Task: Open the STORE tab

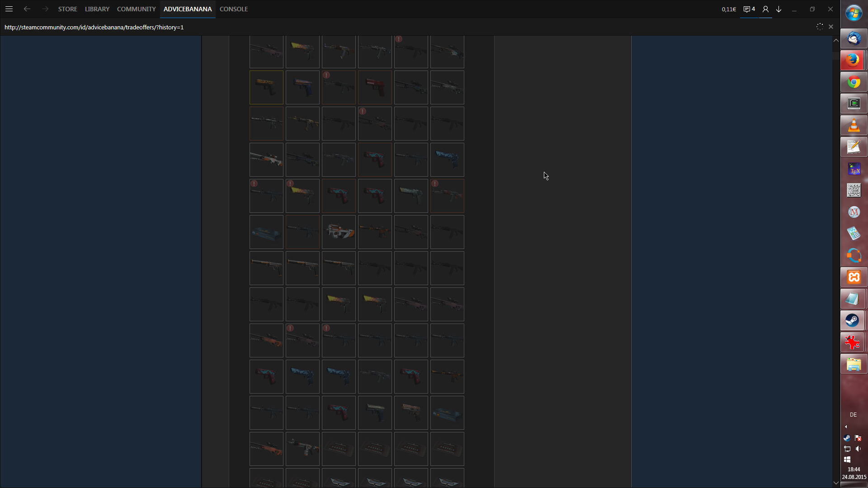Action: click(67, 9)
